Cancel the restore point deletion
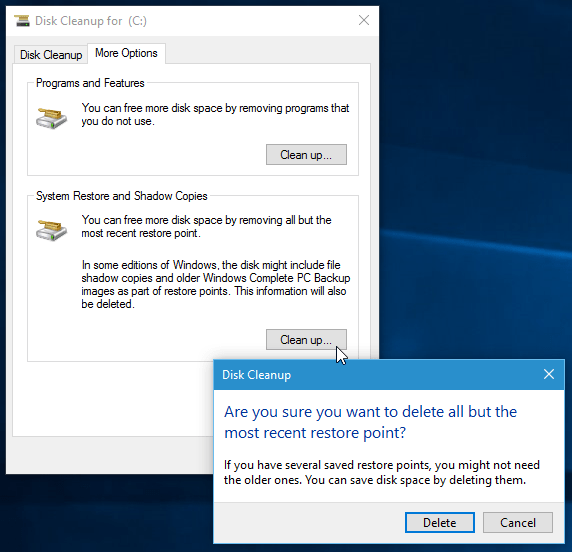Screen dimensions: 572x552 [518, 522]
